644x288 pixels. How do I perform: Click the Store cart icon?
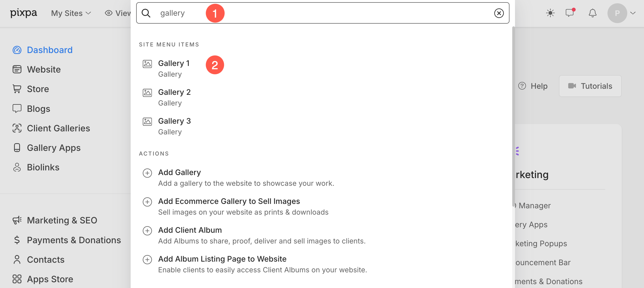pos(17,89)
